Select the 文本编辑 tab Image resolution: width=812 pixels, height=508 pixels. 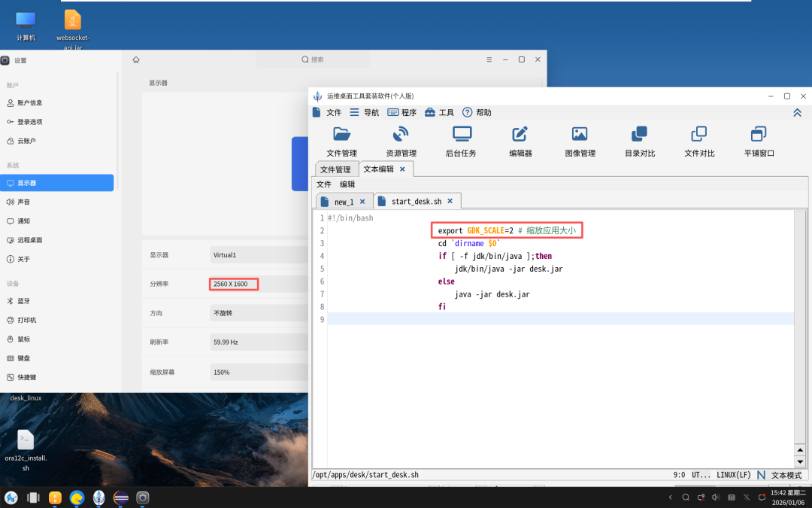378,169
